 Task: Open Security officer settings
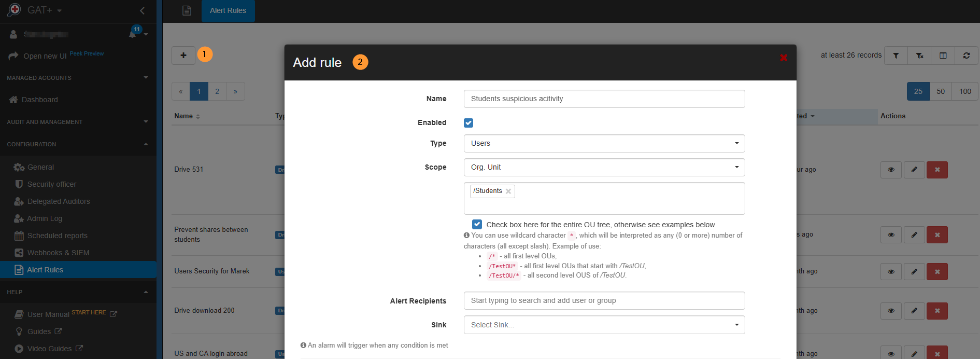(x=51, y=184)
